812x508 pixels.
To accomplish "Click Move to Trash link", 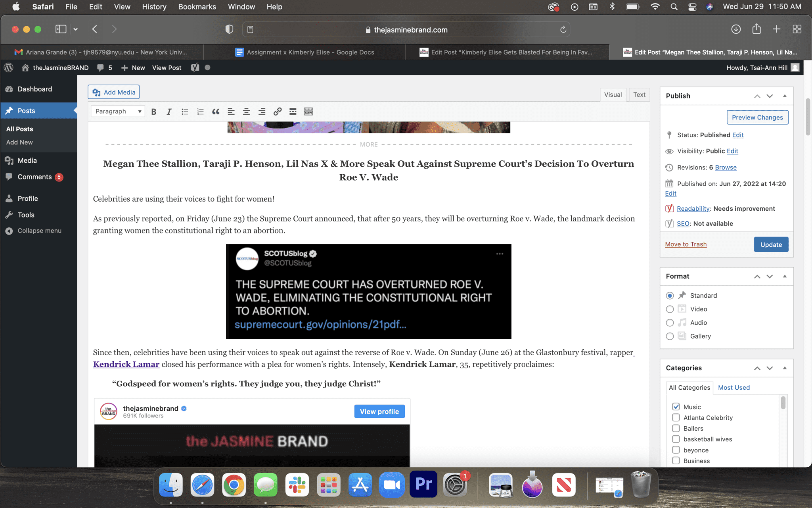I will click(686, 244).
